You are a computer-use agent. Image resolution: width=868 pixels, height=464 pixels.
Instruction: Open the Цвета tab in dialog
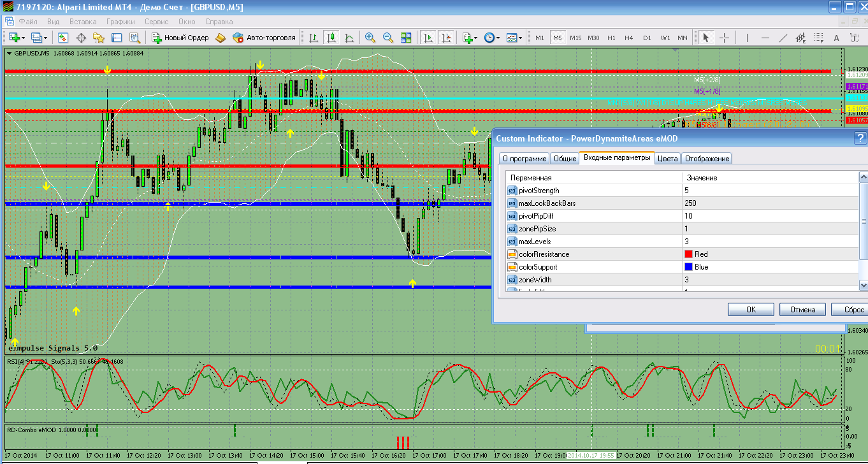[667, 159]
